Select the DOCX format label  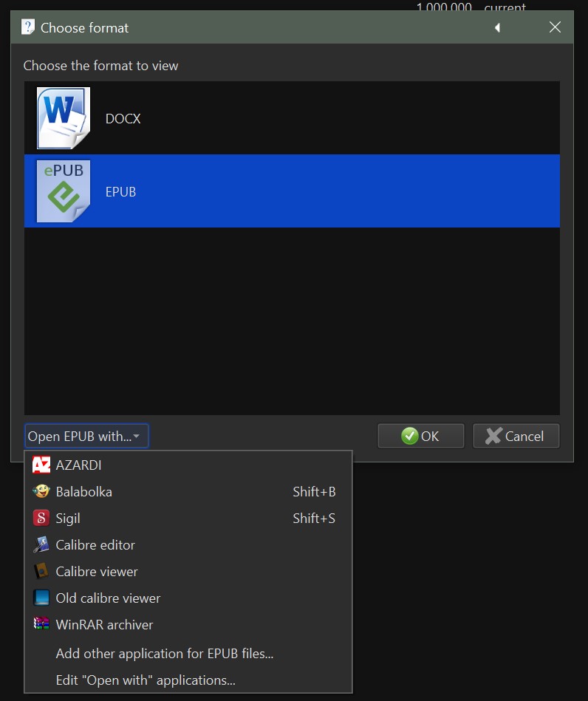point(123,118)
